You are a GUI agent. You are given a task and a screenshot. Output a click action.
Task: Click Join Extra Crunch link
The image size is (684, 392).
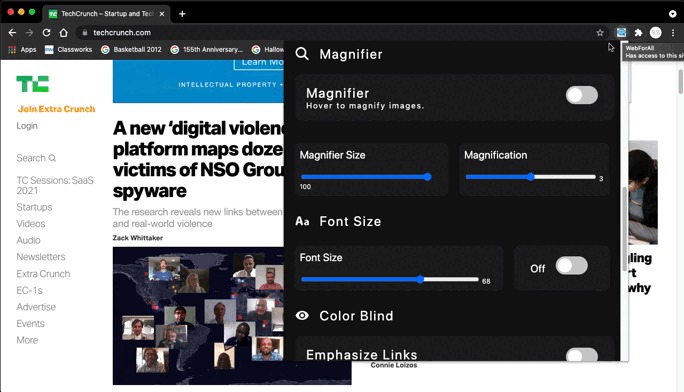[56, 109]
